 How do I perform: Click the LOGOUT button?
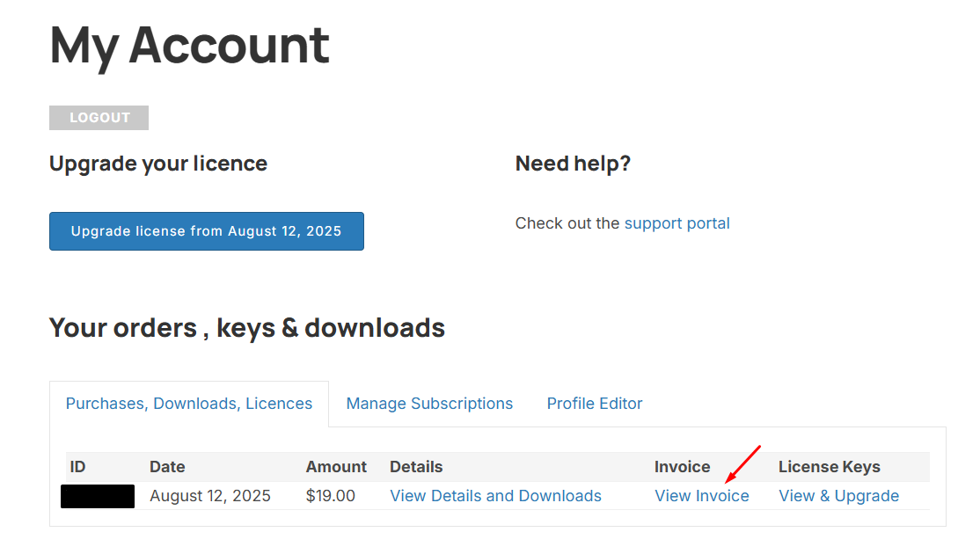tap(99, 117)
